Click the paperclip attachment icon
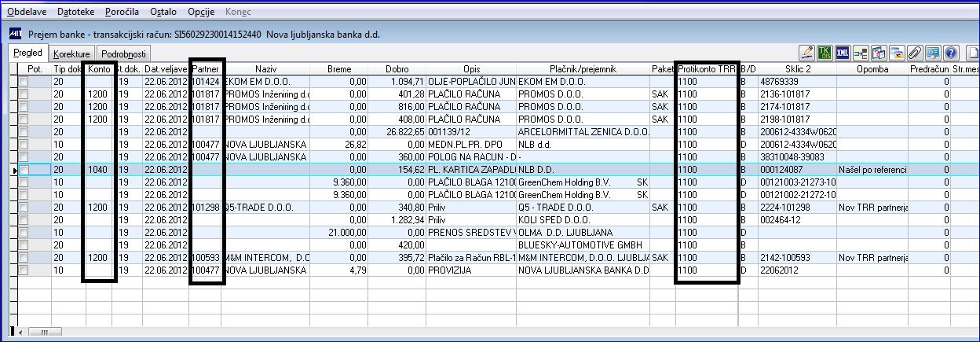This screenshot has width=980, height=342. tap(915, 53)
